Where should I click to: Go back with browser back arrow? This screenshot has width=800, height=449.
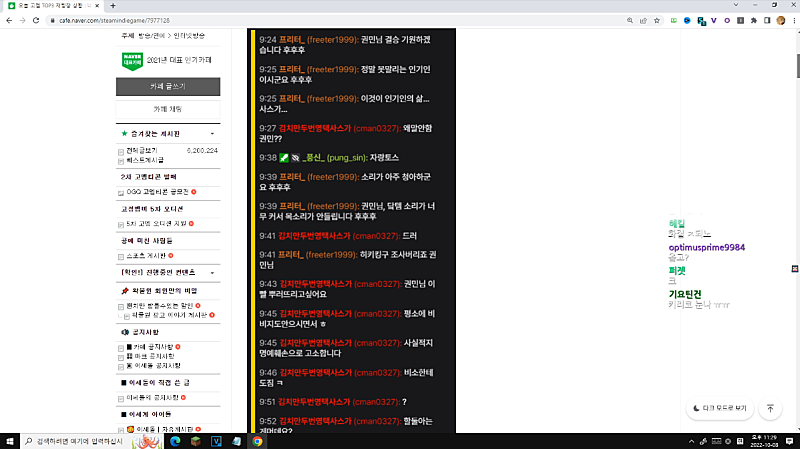tap(9, 20)
